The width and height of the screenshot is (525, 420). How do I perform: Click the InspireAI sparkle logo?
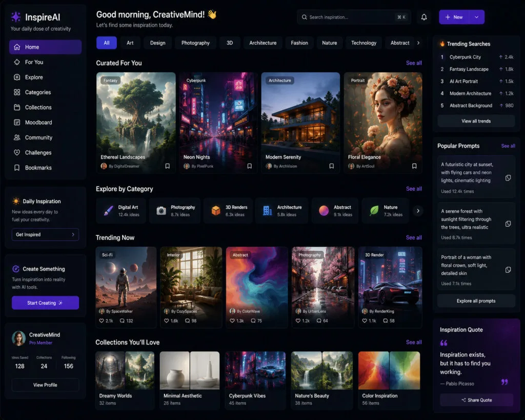coord(16,17)
